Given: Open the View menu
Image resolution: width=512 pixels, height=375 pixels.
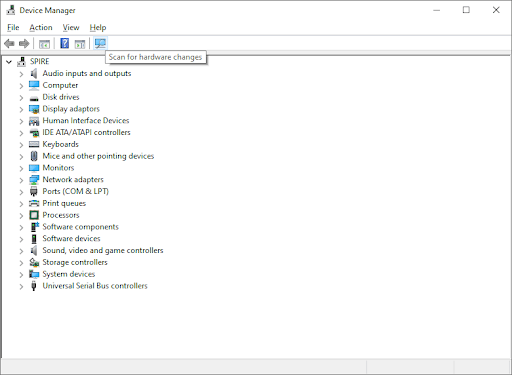Looking at the screenshot, I should 71,28.
